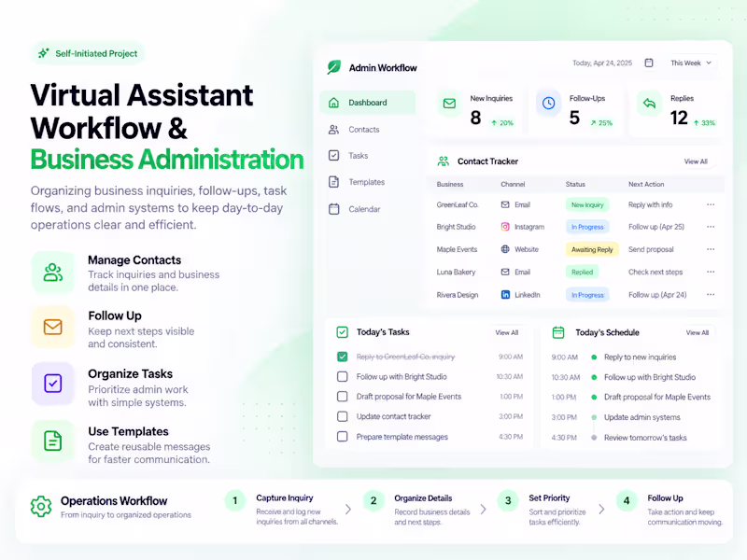
Task: Click the chevron after Set Priority step
Action: (601, 510)
